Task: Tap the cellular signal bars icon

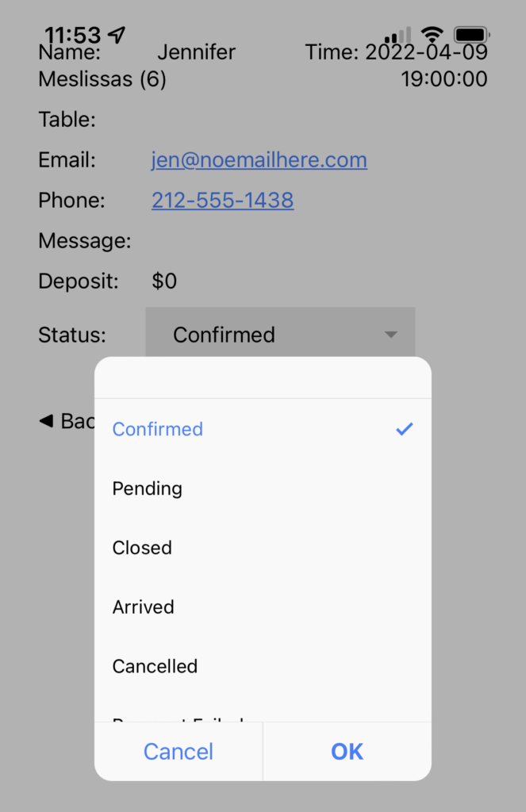Action: pyautogui.click(x=398, y=35)
